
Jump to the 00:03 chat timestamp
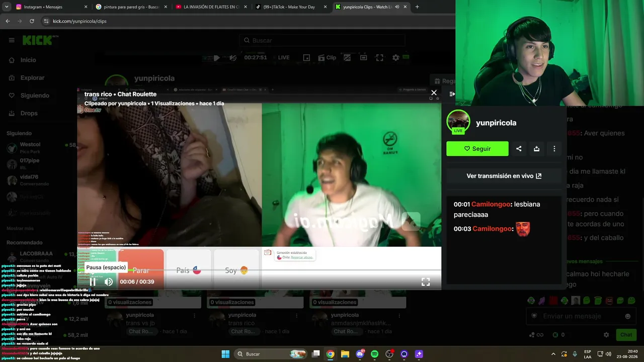point(461,229)
